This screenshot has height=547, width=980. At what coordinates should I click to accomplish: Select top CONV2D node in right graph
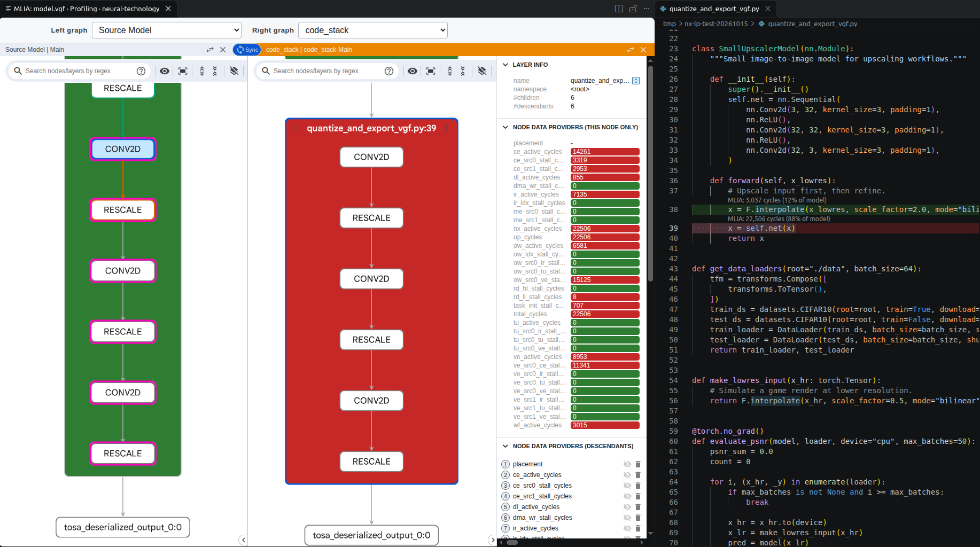point(371,157)
